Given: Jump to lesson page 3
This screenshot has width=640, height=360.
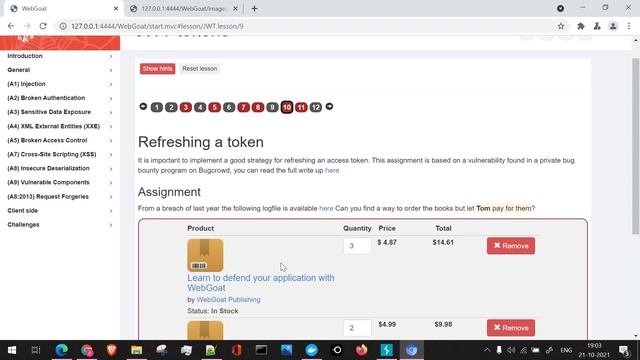Looking at the screenshot, I should (186, 107).
